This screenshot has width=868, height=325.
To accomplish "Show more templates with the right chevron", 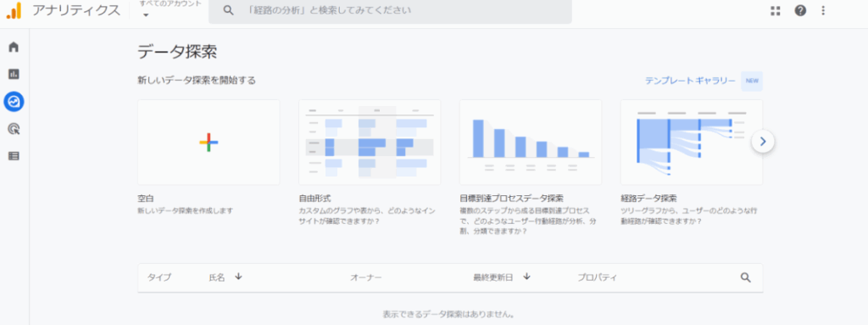I will coord(763,142).
